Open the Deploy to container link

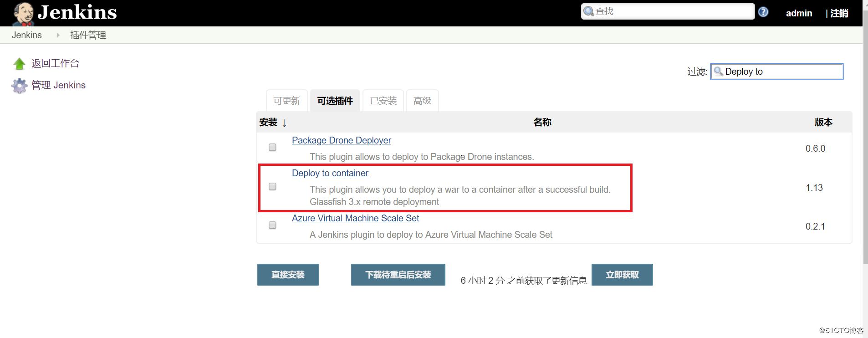click(330, 173)
